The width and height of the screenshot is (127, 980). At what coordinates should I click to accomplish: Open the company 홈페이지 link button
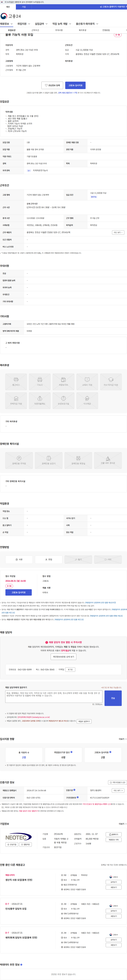(114, 834)
